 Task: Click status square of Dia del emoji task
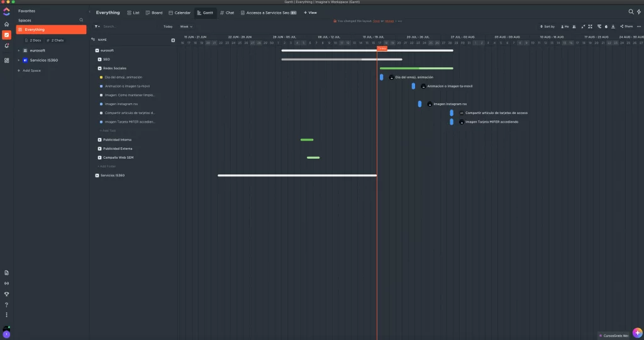tap(101, 77)
